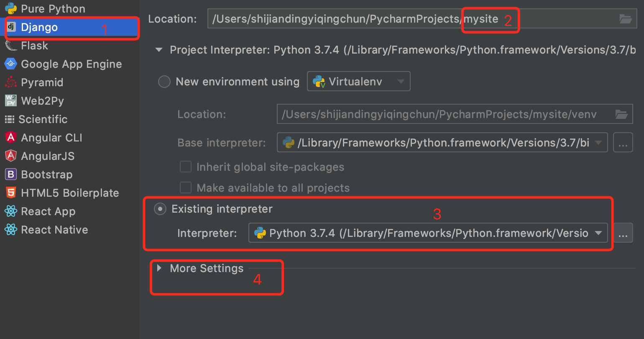Choose Pure Python in project list

point(53,9)
